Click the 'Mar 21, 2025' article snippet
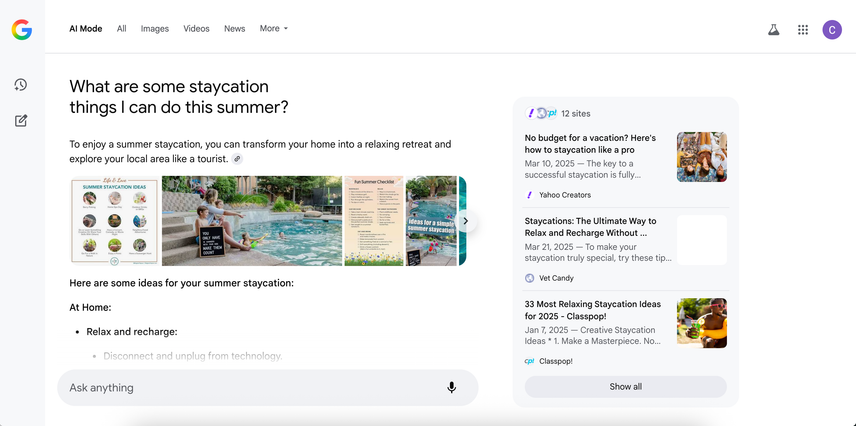 (598, 252)
